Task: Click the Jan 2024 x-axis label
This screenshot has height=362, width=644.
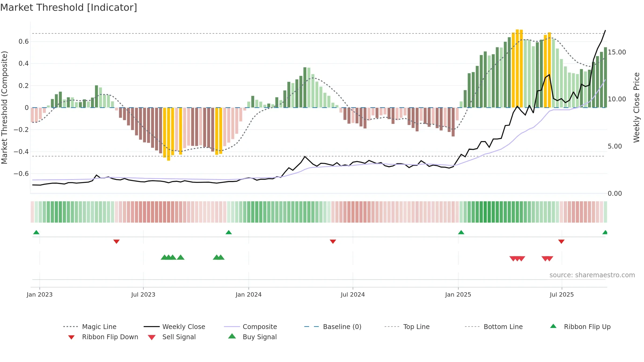Action: (248, 294)
